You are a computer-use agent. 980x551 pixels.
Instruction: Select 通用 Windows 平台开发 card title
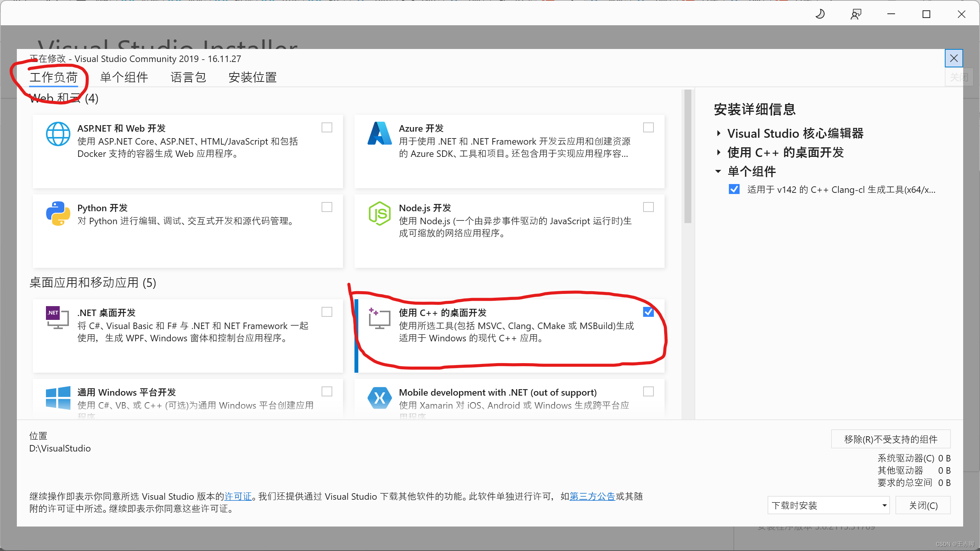(127, 392)
